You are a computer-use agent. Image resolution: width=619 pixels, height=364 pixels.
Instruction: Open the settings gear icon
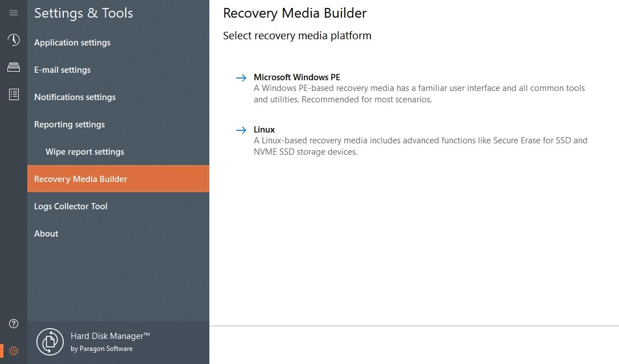click(x=14, y=351)
